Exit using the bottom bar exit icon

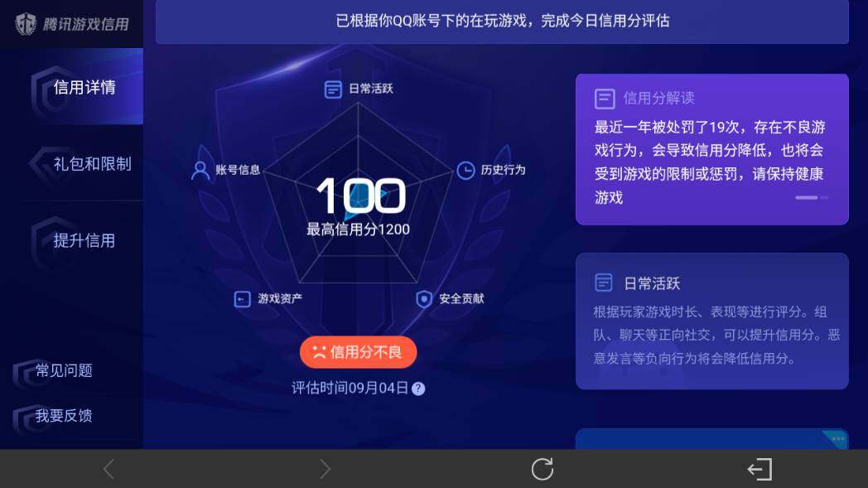[759, 469]
